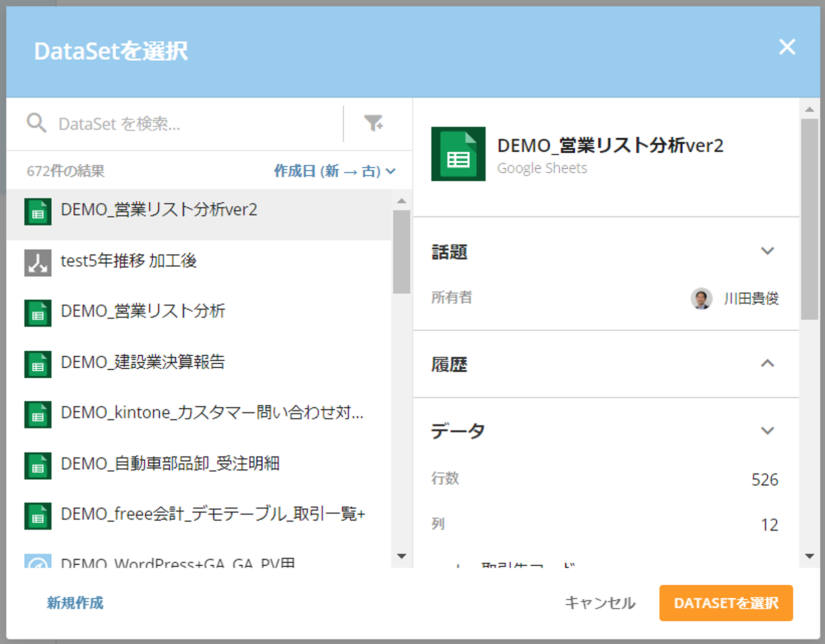Click Sheets icon beside DEMO_freee会計 row
825x644 pixels.
38,516
